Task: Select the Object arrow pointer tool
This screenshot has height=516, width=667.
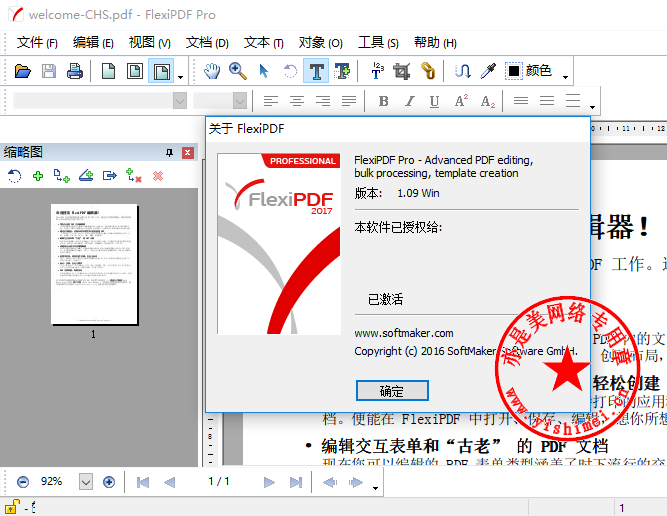Action: pyautogui.click(x=264, y=71)
